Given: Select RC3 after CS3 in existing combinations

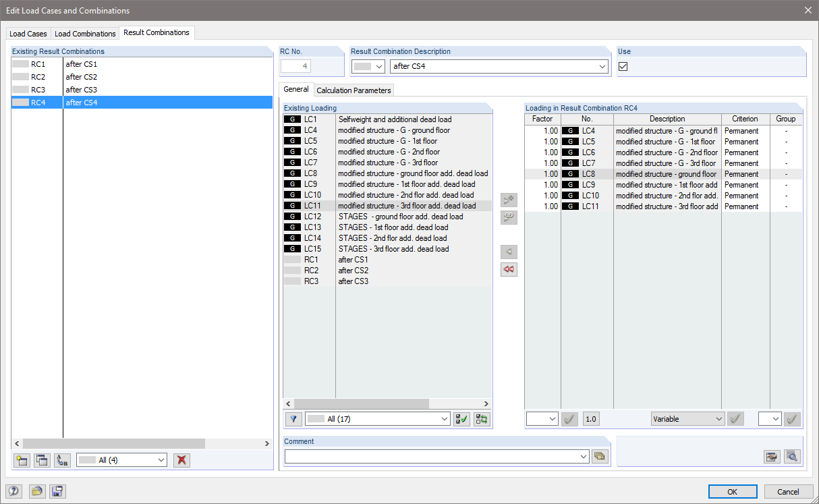Looking at the screenshot, I should point(142,90).
